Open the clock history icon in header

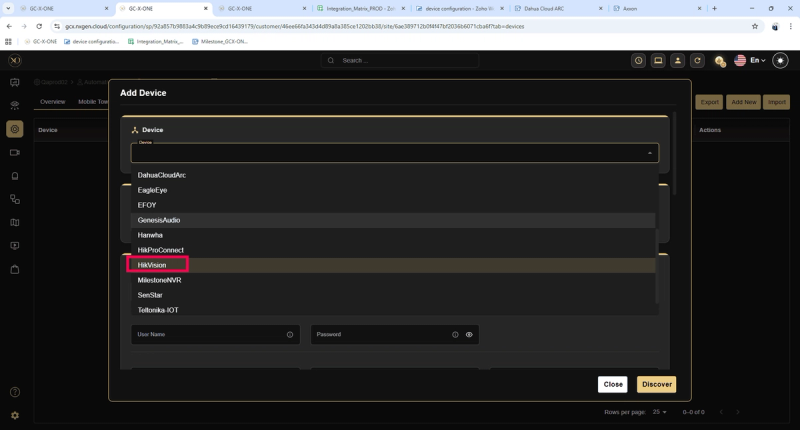[x=638, y=61]
